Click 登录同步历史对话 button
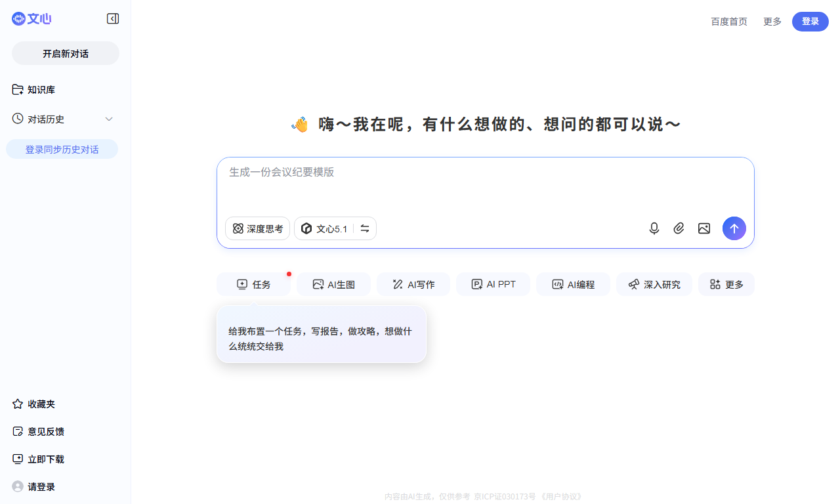Screen dimensions: 840x504 click(62, 149)
